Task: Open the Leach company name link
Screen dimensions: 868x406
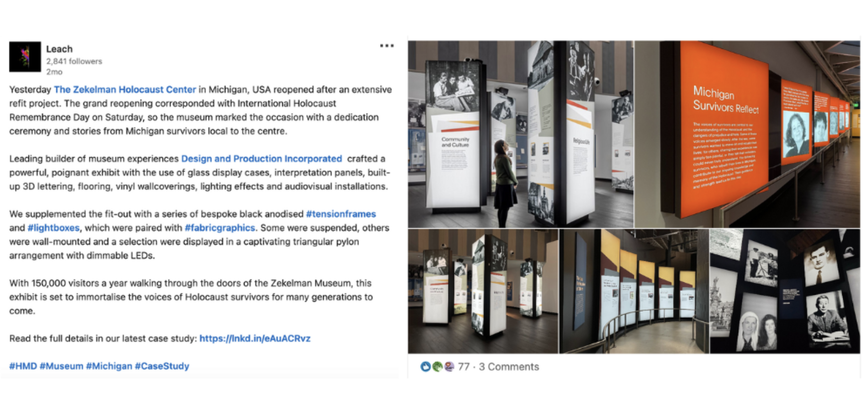Action: point(59,49)
